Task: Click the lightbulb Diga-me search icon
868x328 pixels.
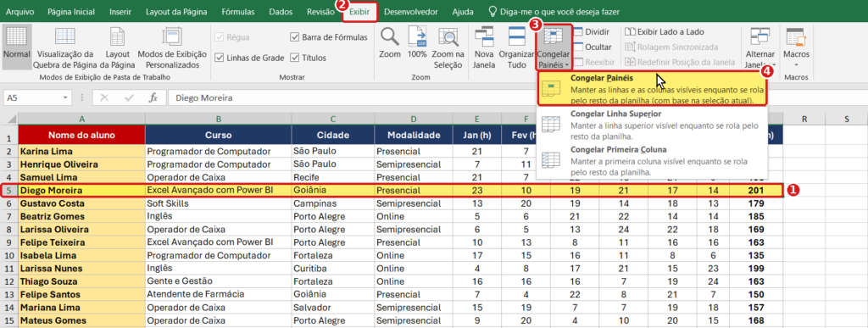Action: tap(492, 11)
